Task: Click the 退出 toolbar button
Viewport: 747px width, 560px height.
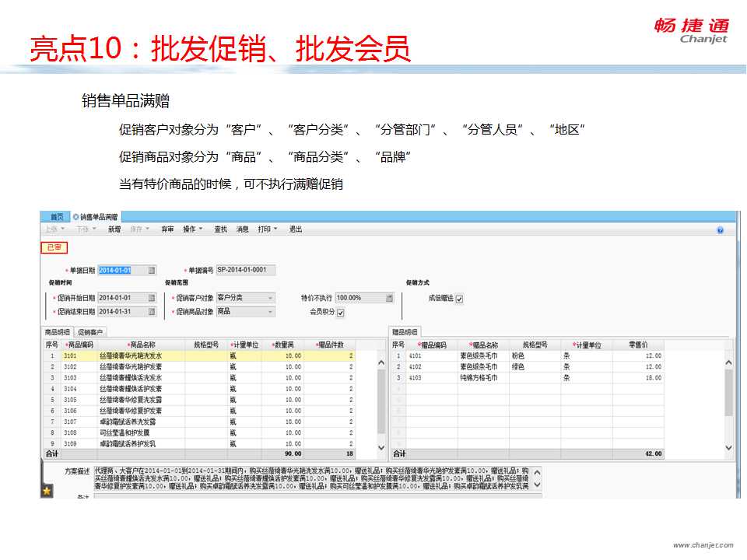Action: coord(296,229)
